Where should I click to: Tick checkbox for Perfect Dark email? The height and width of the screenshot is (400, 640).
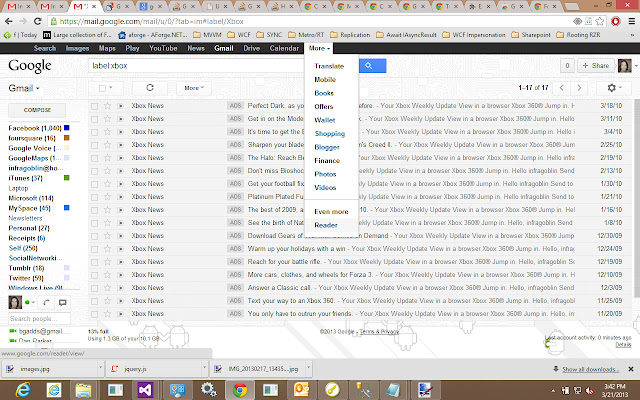[x=94, y=106]
